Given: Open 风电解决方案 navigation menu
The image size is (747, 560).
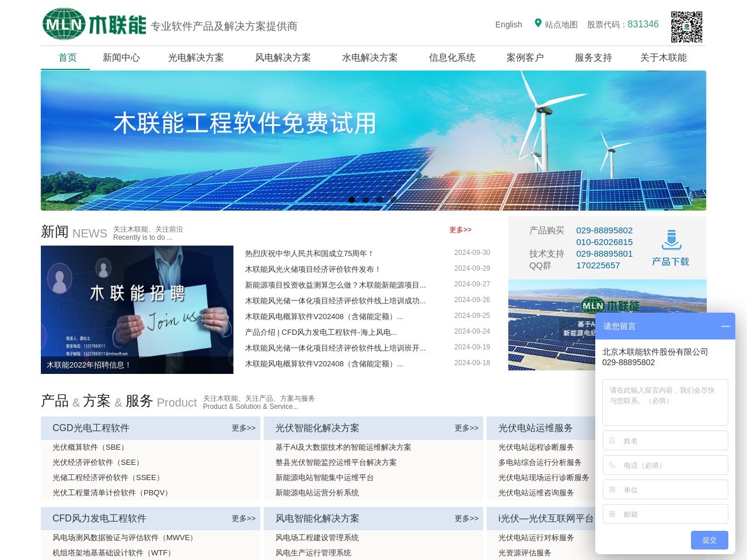Looking at the screenshot, I should (x=282, y=58).
